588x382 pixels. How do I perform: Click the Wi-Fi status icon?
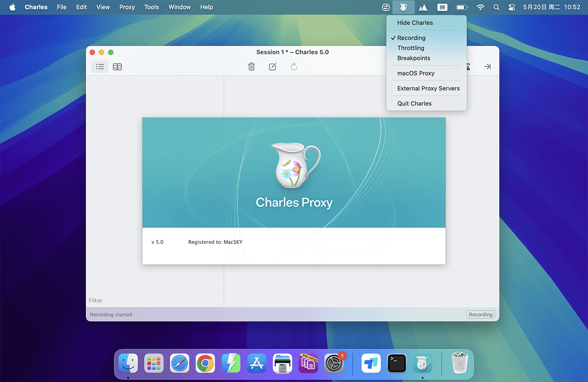[x=480, y=7]
